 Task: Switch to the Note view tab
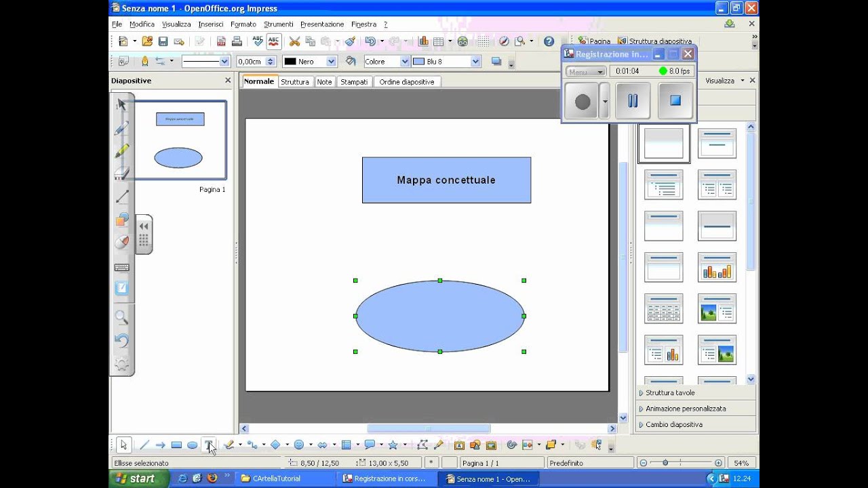[x=325, y=81]
